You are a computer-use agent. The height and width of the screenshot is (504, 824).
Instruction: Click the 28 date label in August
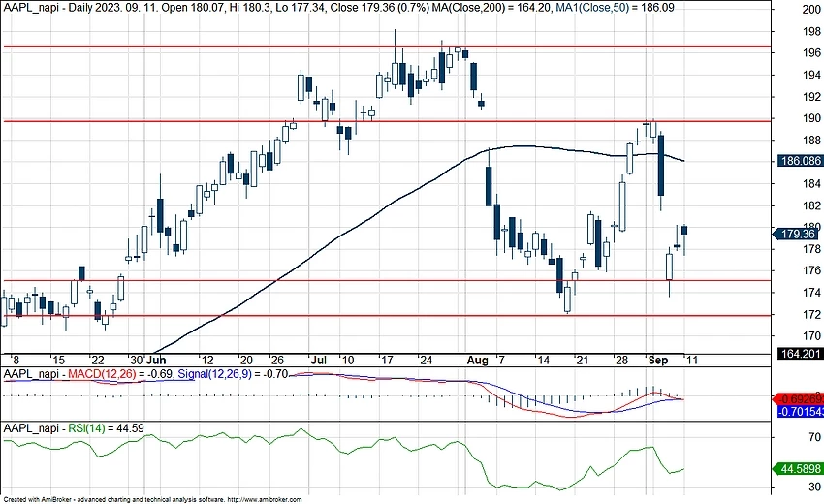[x=621, y=360]
